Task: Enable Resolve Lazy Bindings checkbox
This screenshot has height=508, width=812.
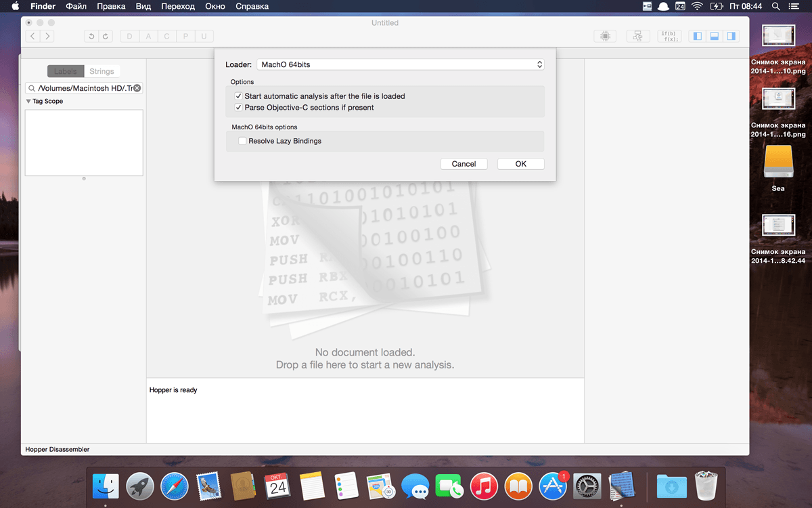Action: tap(242, 141)
